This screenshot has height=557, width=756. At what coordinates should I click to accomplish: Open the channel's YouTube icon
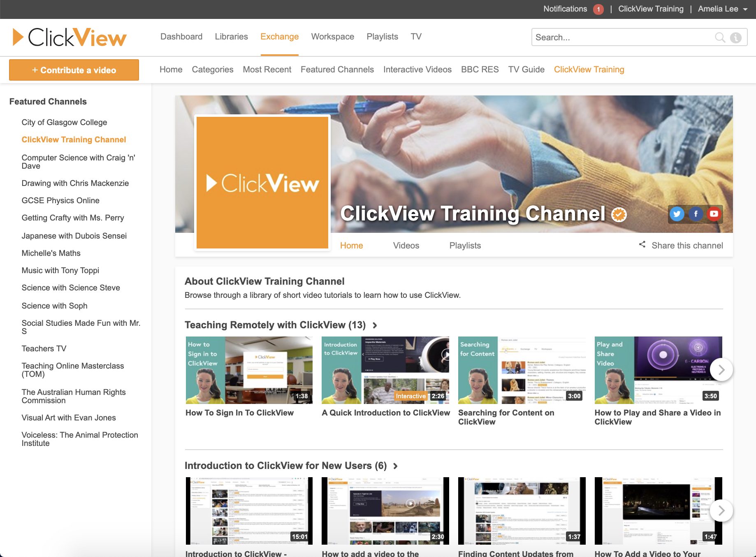pos(714,214)
